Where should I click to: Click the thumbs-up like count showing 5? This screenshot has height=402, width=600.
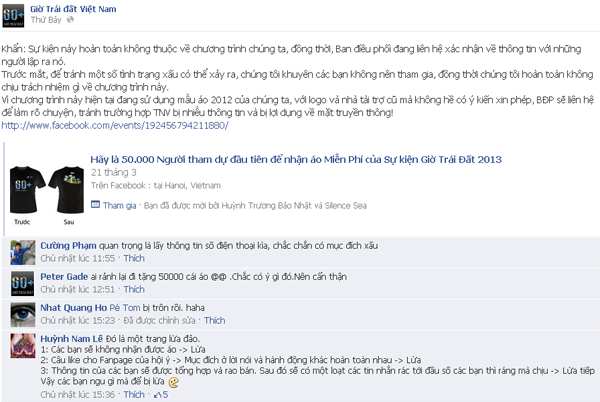[x=161, y=394]
